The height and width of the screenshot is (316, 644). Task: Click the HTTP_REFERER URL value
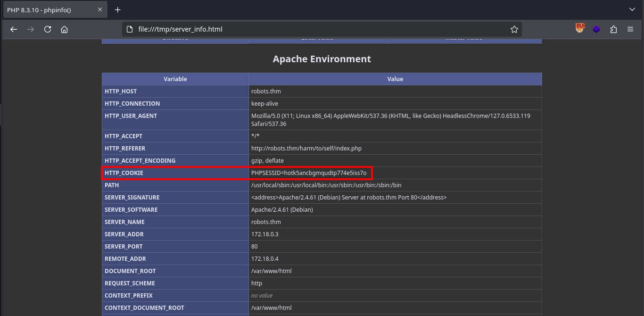(306, 149)
